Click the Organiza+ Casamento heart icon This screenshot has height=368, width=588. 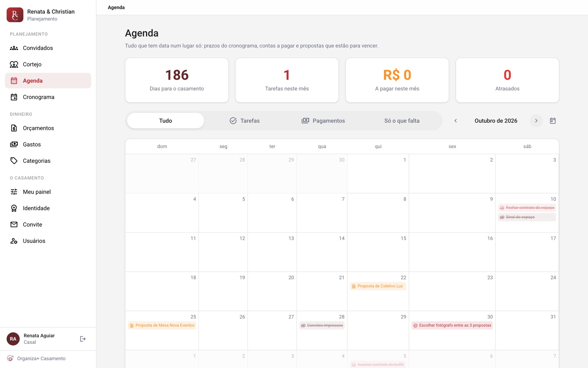click(x=10, y=358)
